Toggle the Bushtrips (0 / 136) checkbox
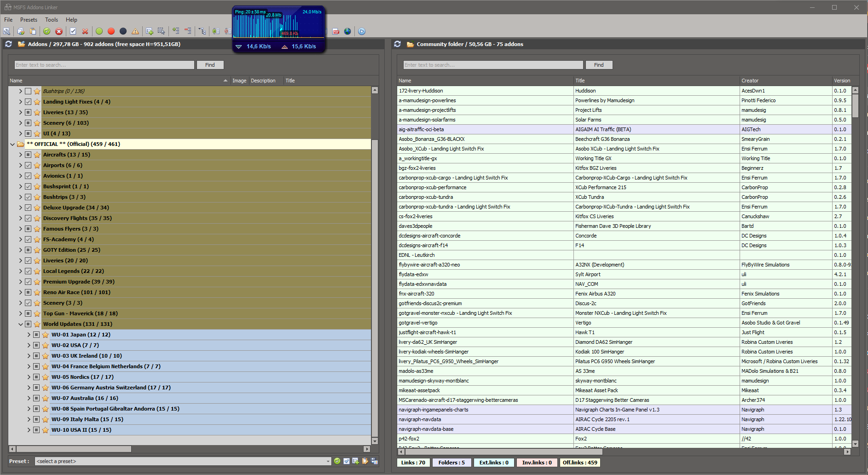Screen dimensions: 868x475 point(28,91)
